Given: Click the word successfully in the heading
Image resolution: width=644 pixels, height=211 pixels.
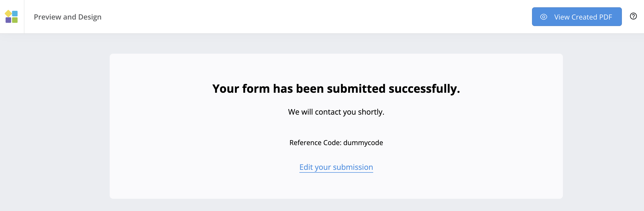Looking at the screenshot, I should (x=424, y=89).
